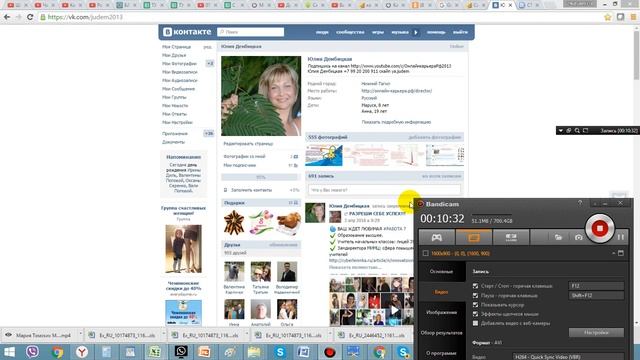Click the Chrome address bar URL
This screenshot has height=360, width=640.
[x=85, y=17]
